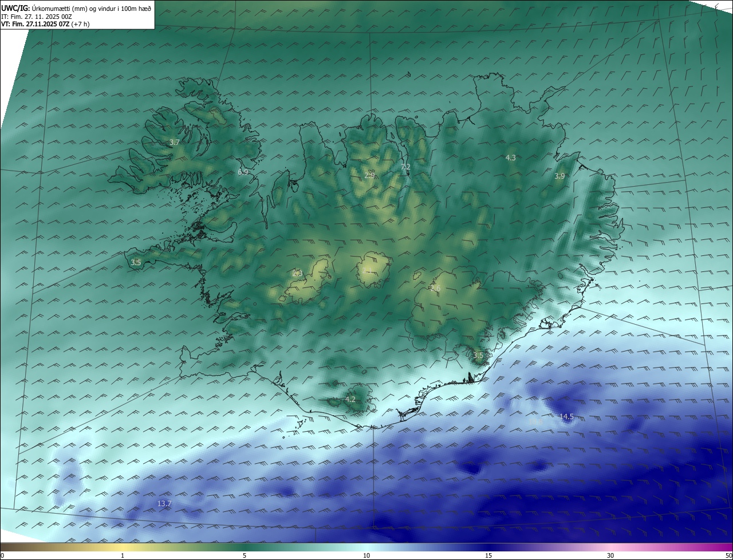Select the 15 tick label on the legend

coord(488,555)
